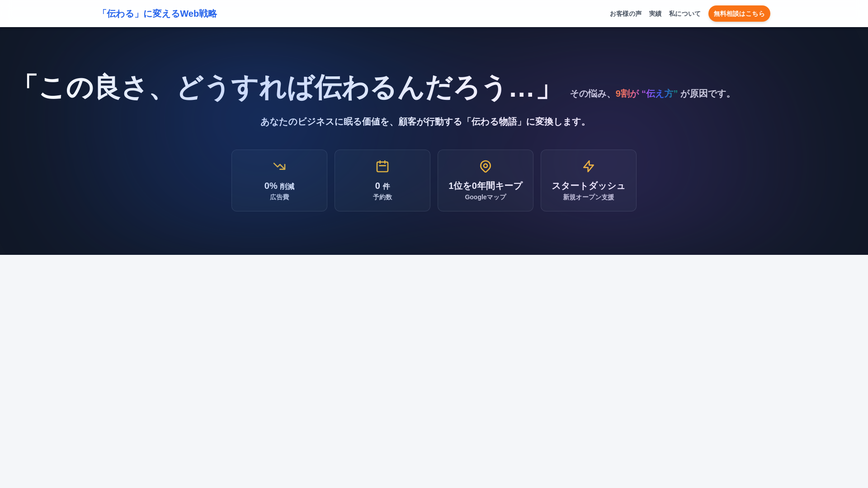Click the site logo title link
868x488 pixels.
click(157, 14)
